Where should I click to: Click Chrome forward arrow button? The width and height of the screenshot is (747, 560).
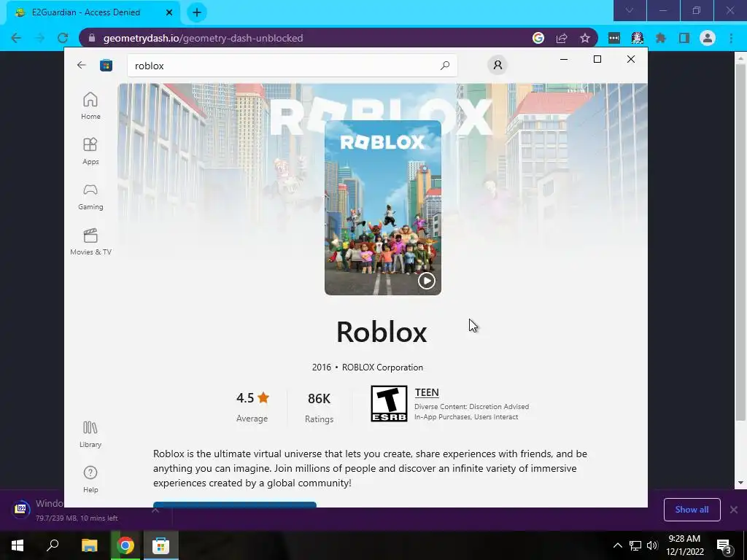[39, 38]
